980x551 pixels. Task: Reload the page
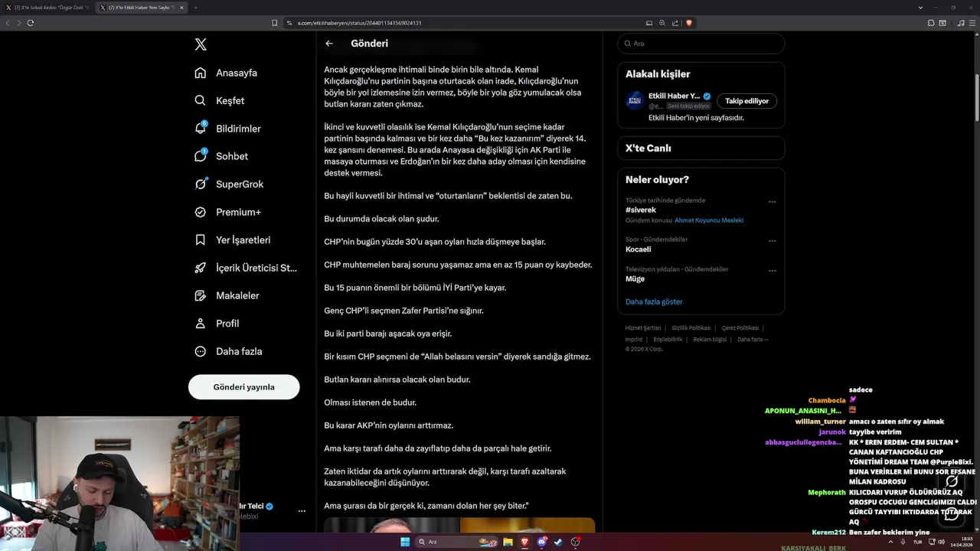pos(31,23)
